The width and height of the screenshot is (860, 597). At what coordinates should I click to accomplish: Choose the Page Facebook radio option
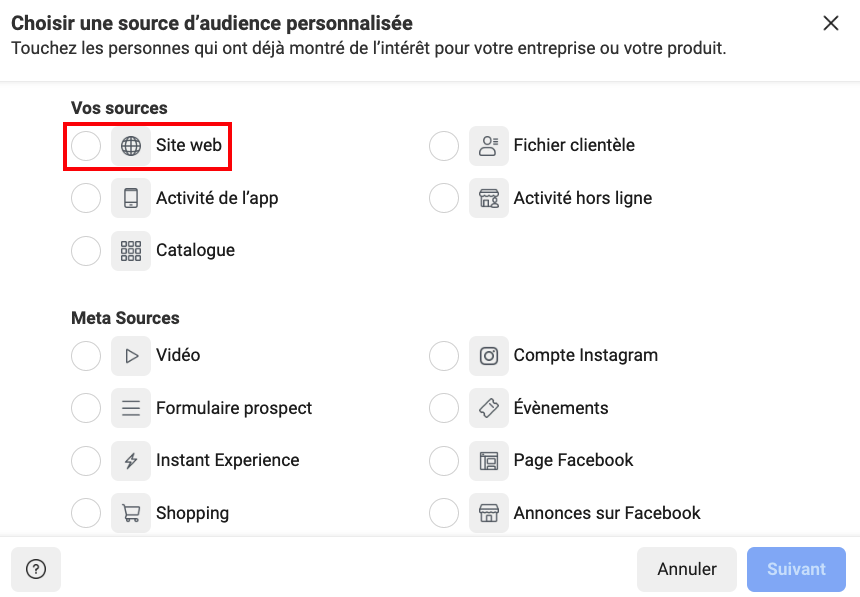tap(444, 461)
